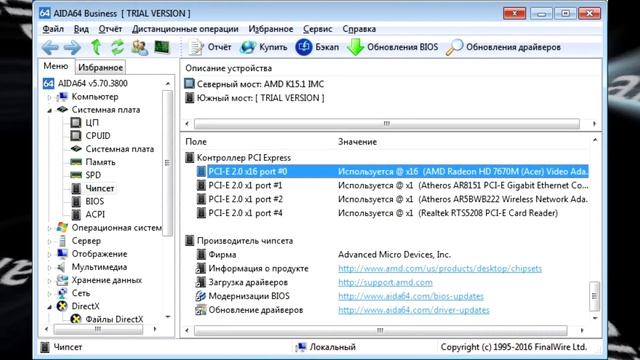Image resolution: width=640 pixels, height=360 pixels.
Task: Collapse the DirectX tree node
Action: point(49,307)
